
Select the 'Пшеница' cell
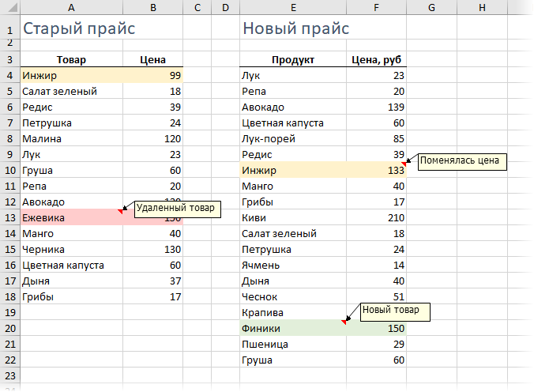click(x=293, y=344)
